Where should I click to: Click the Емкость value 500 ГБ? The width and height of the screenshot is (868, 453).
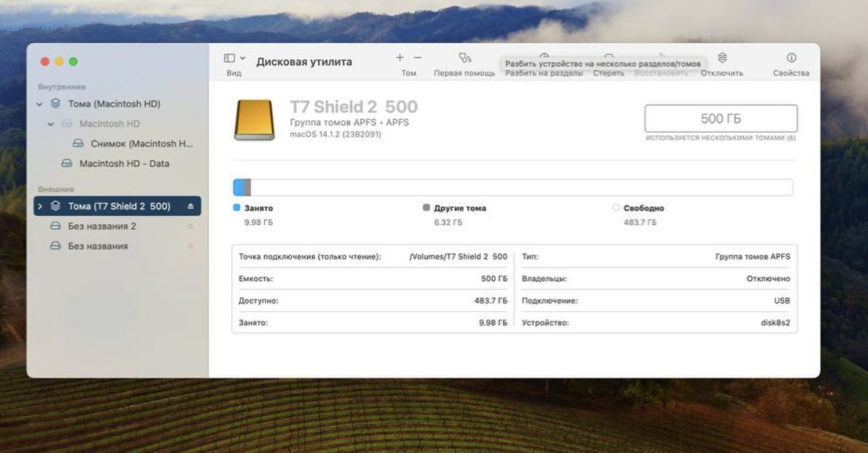click(x=494, y=278)
